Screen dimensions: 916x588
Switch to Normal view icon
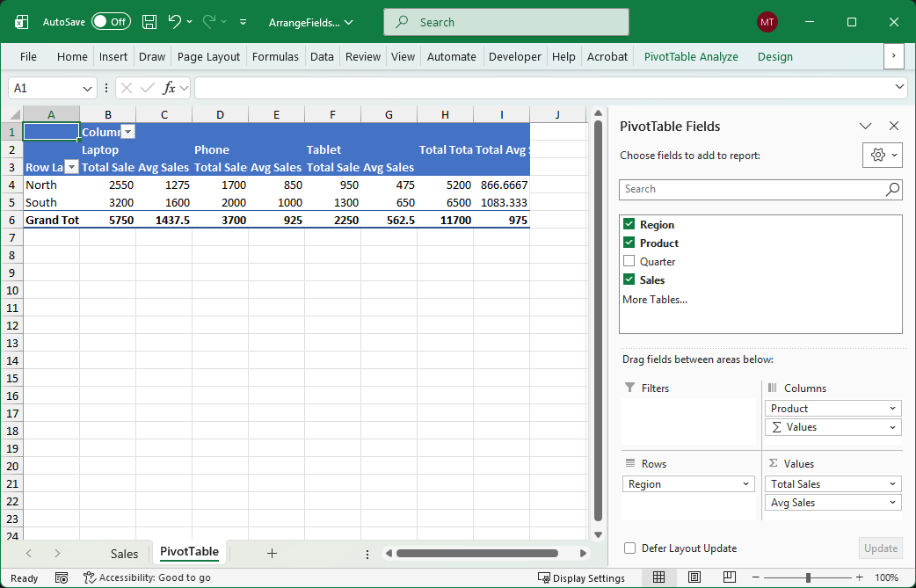coord(659,577)
